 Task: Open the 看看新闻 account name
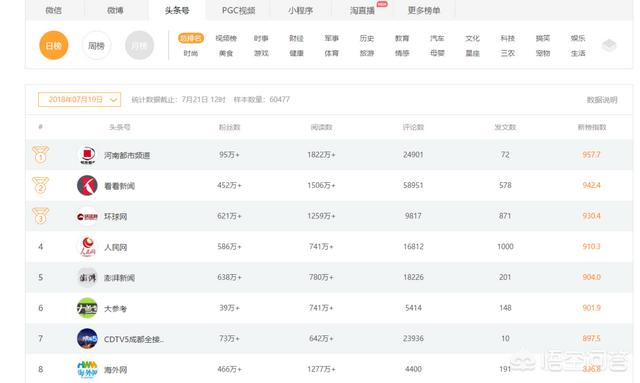(x=119, y=186)
